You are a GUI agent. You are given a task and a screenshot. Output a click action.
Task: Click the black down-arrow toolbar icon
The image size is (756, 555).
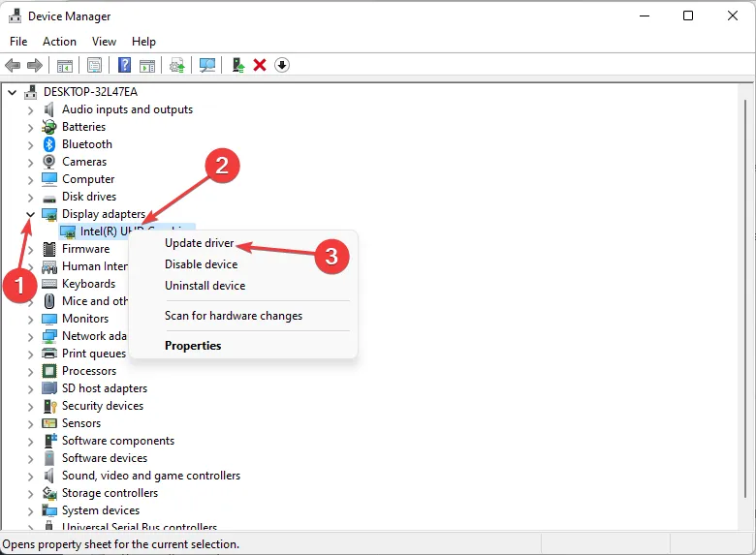tap(282, 65)
